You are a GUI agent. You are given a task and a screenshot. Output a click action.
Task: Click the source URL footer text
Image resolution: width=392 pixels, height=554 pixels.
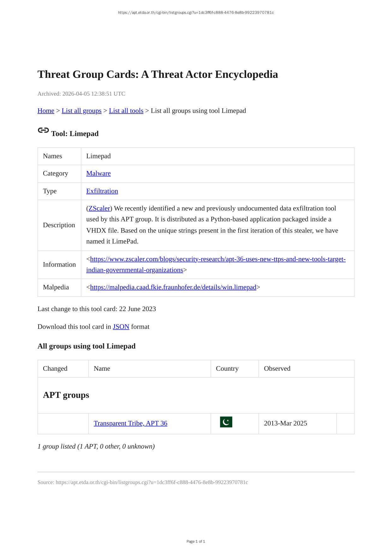(143, 482)
